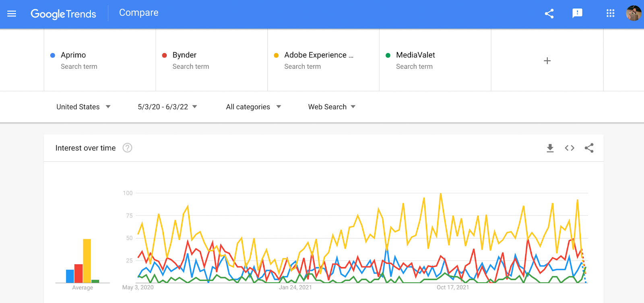This screenshot has height=303, width=644.
Task: Open the account profile avatar
Action: click(634, 13)
